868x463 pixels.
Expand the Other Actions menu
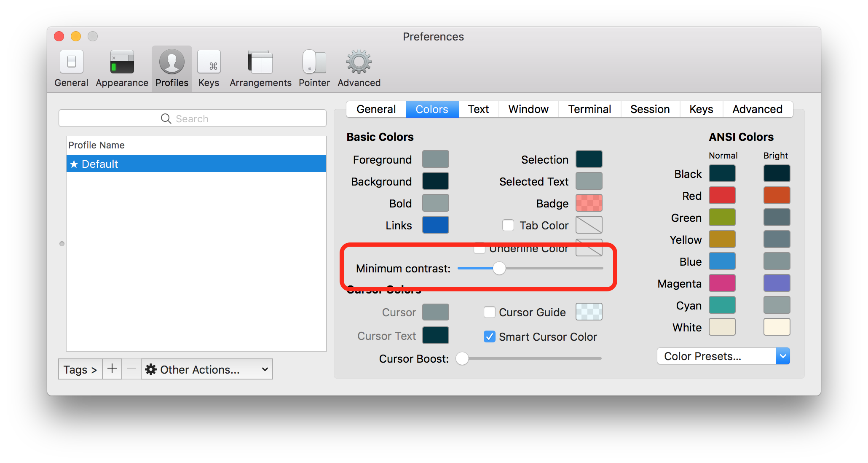pos(206,369)
